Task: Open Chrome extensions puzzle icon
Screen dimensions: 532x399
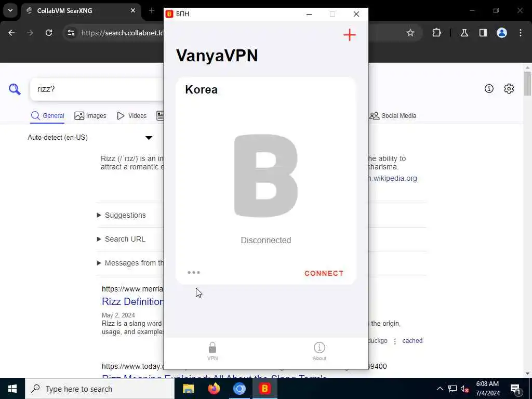Action: click(x=436, y=33)
